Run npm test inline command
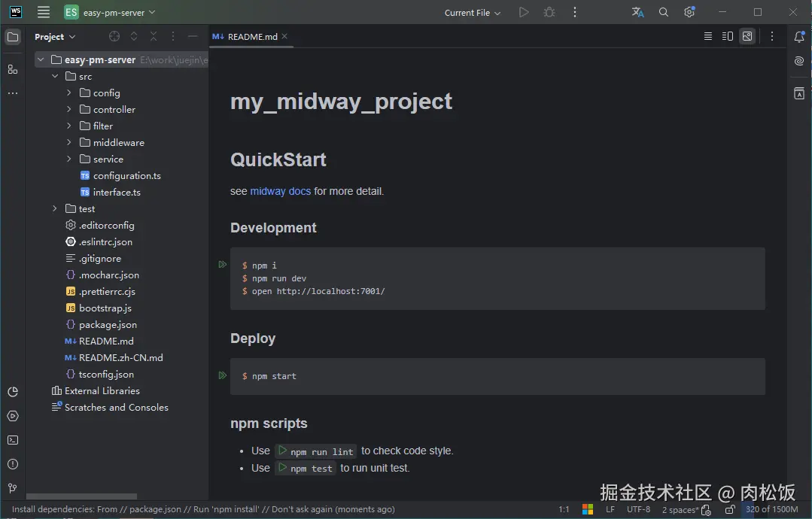The width and height of the screenshot is (812, 519). pyautogui.click(x=282, y=467)
